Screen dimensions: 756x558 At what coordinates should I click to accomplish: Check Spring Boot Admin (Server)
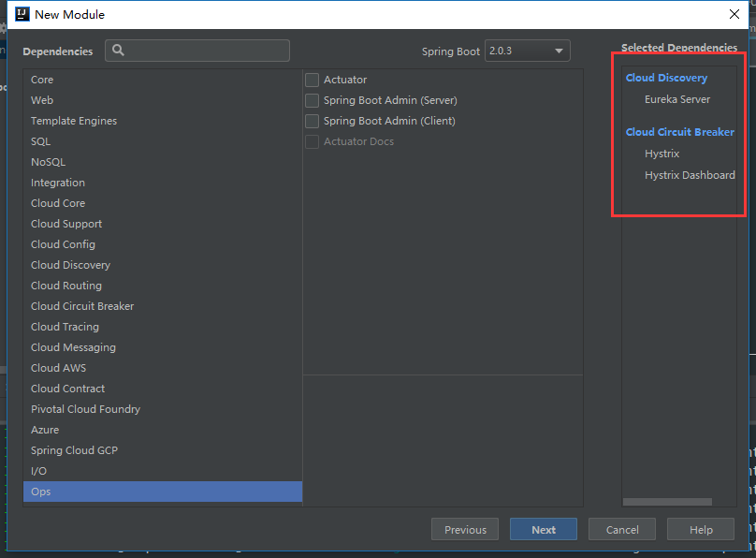coord(312,100)
